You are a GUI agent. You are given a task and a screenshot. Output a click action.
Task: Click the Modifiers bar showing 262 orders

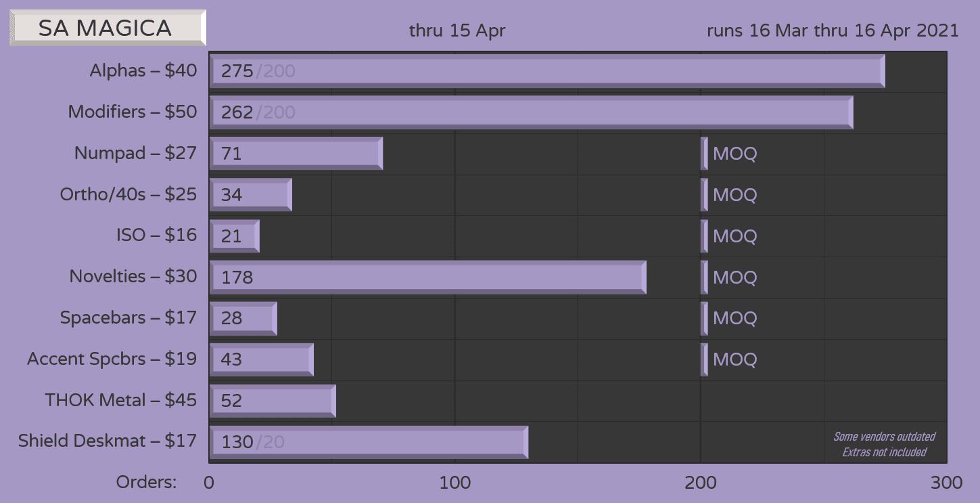531,112
